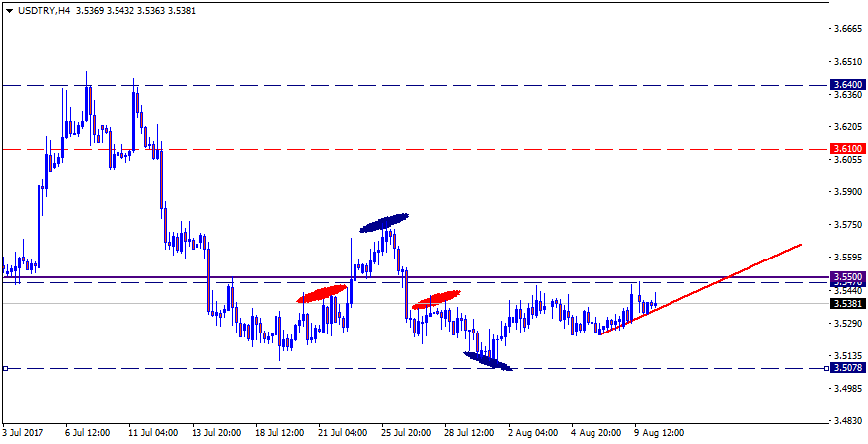Select the navy ellipse at the chart's lowest point

489,362
